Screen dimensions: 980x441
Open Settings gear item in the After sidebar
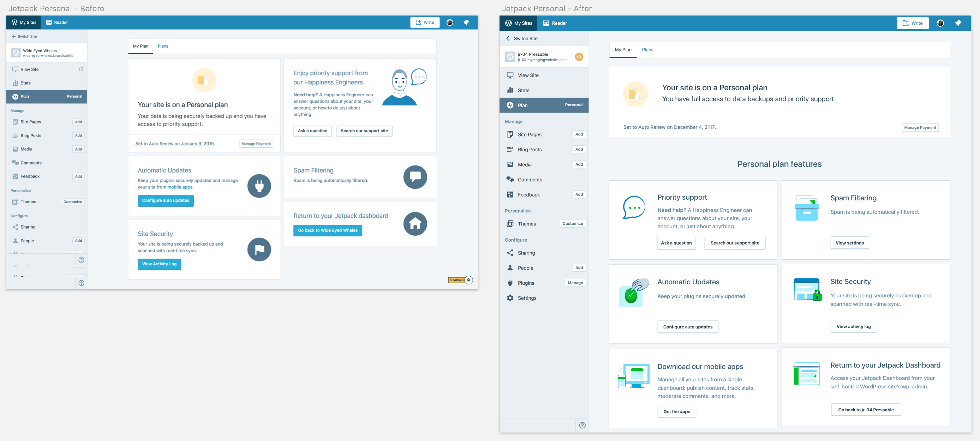[526, 298]
